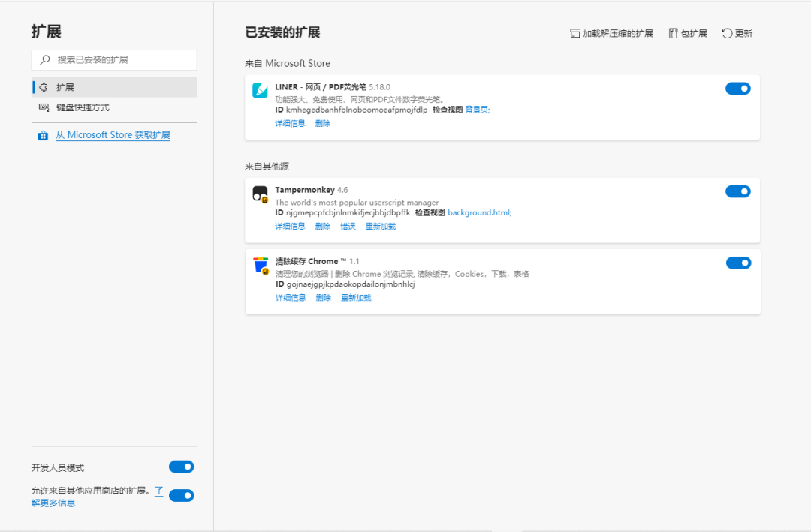Click the LINER extension icon
This screenshot has height=532, width=811.
260,90
